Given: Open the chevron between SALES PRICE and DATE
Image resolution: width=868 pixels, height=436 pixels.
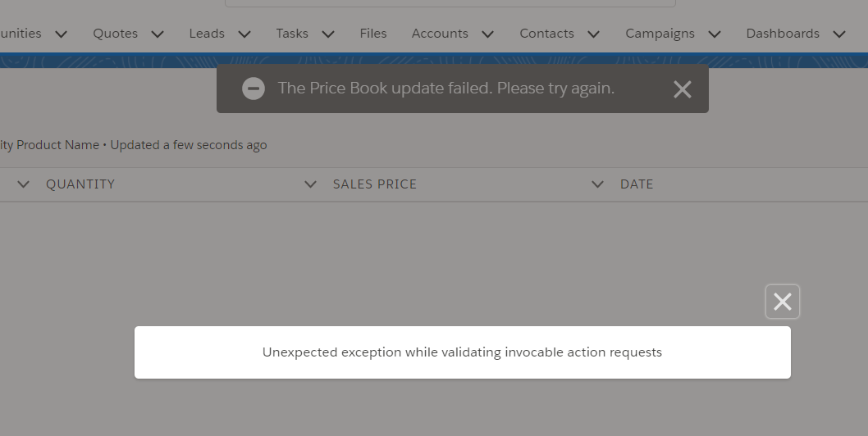Looking at the screenshot, I should click(597, 184).
